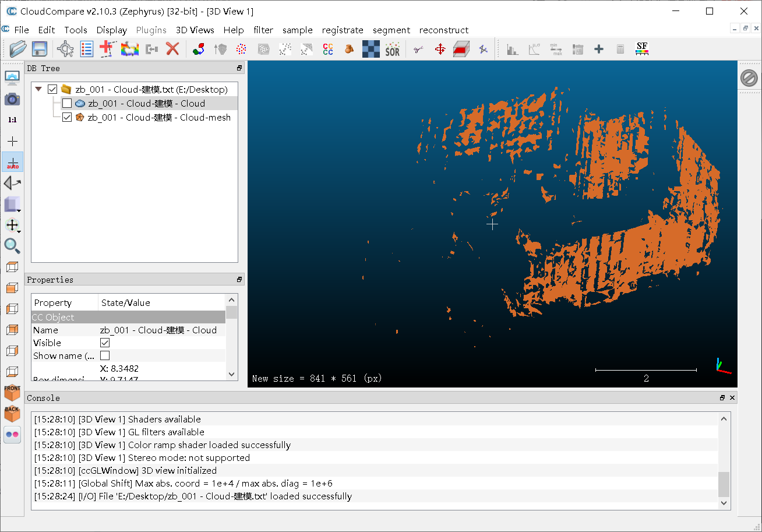Uncheck the zb_001 Cloud-mesh visibility checkbox
This screenshot has width=762, height=532.
66,117
